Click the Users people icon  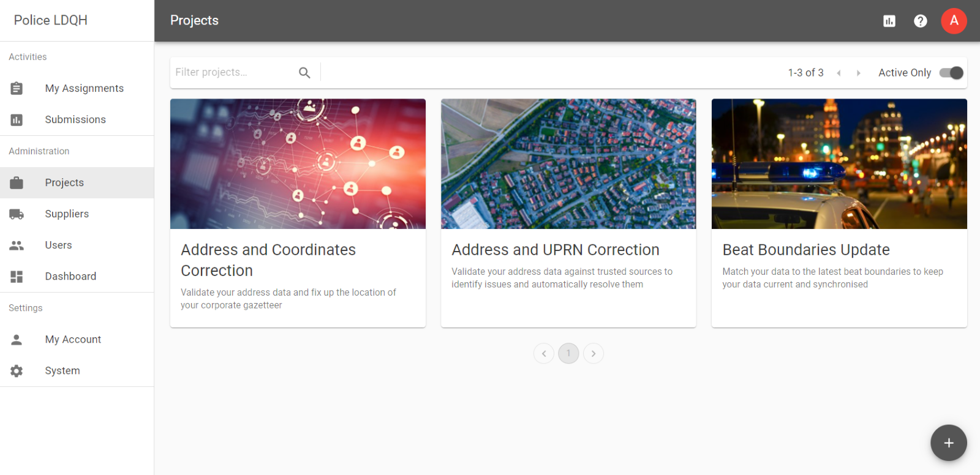click(17, 245)
